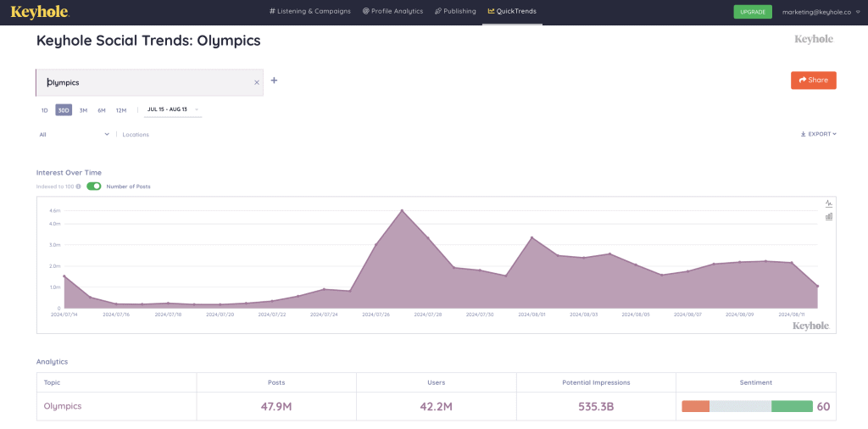Click the info icon beside Indexed to 100
The width and height of the screenshot is (868, 429).
[79, 187]
